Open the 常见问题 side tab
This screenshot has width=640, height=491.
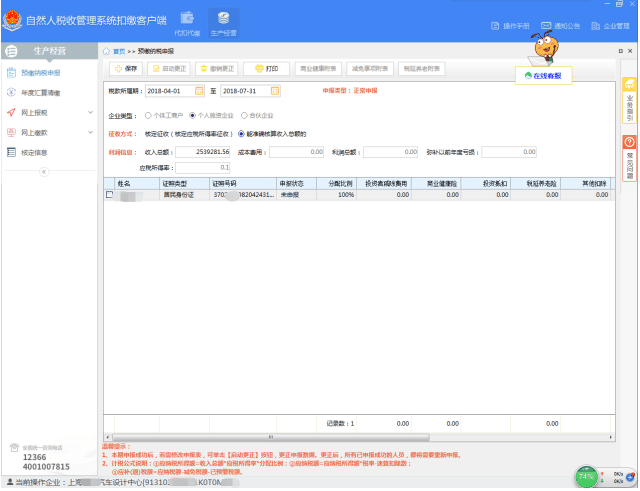[629, 158]
